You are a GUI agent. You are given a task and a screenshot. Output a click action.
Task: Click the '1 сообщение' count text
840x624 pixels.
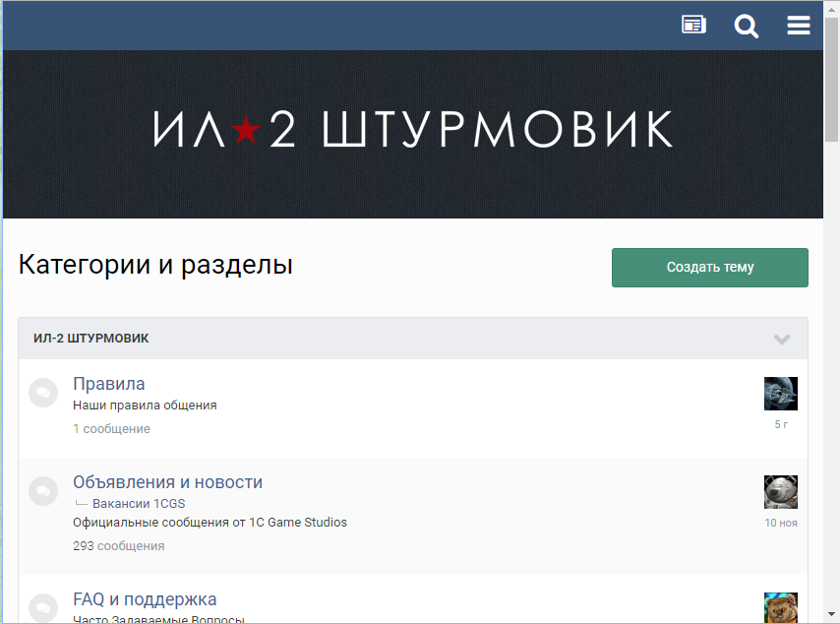coord(111,429)
